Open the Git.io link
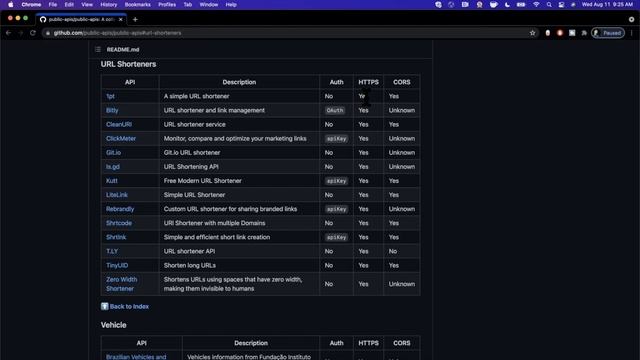The height and width of the screenshot is (360, 640). 113,153
